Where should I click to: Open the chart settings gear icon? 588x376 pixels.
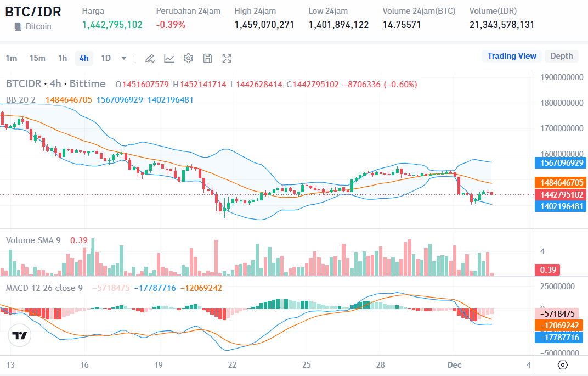[188, 58]
